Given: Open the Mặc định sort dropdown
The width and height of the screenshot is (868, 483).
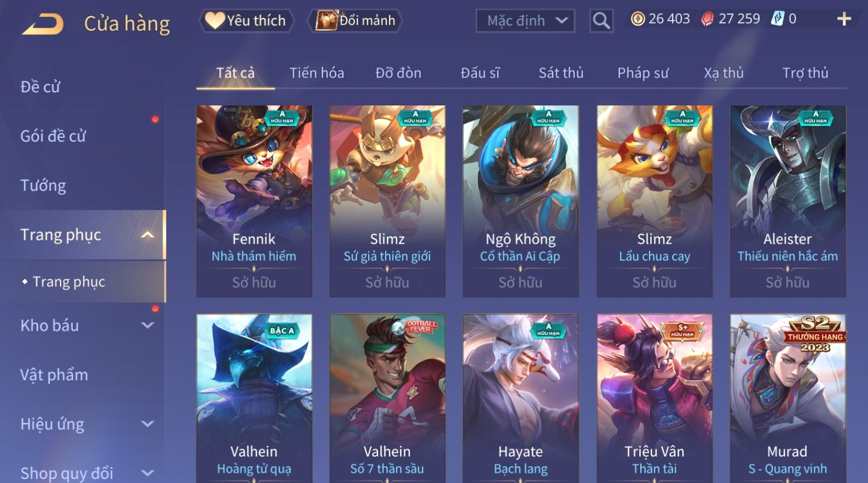Looking at the screenshot, I should [x=525, y=21].
